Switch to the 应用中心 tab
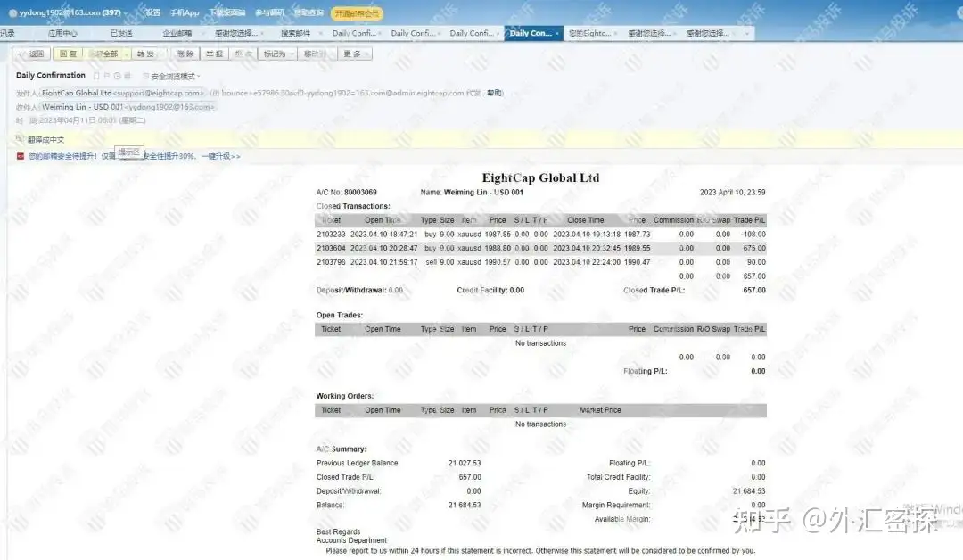 click(x=62, y=33)
